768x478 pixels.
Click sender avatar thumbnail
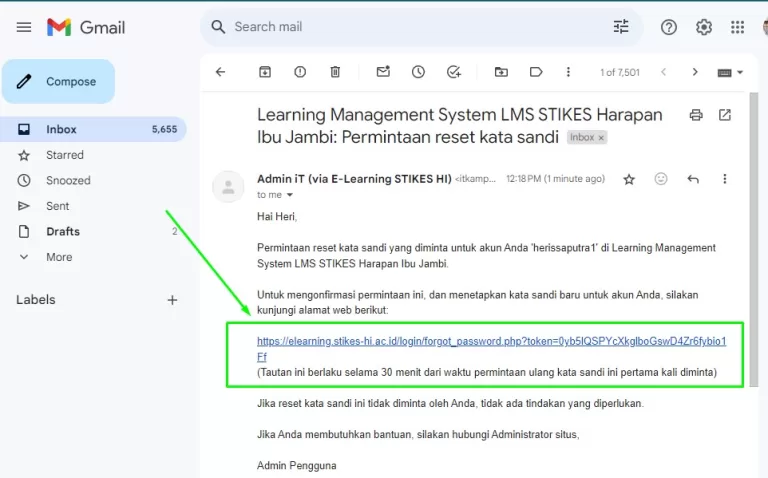(x=228, y=187)
